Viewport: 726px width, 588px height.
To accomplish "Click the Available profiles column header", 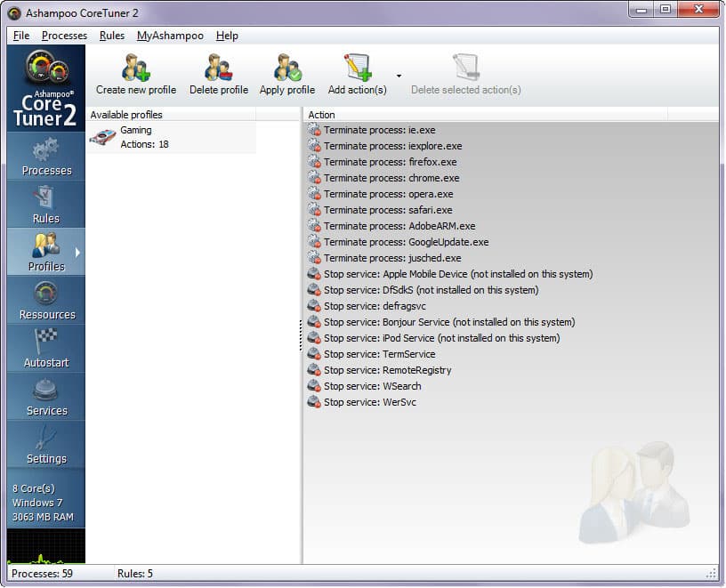I will coord(171,115).
